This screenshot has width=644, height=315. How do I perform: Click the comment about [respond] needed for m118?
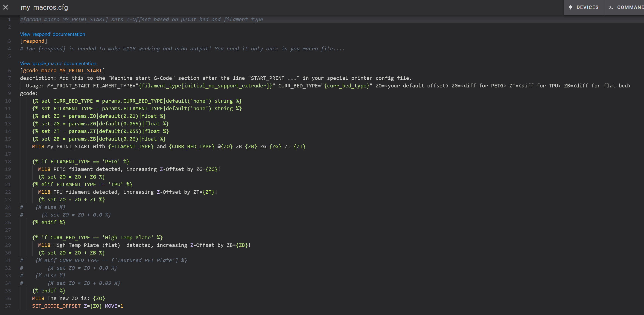point(182,49)
